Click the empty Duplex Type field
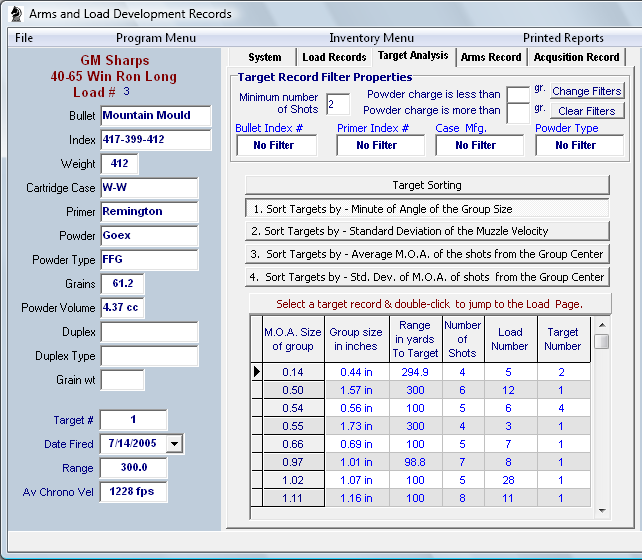This screenshot has height=560, width=642. [x=149, y=356]
